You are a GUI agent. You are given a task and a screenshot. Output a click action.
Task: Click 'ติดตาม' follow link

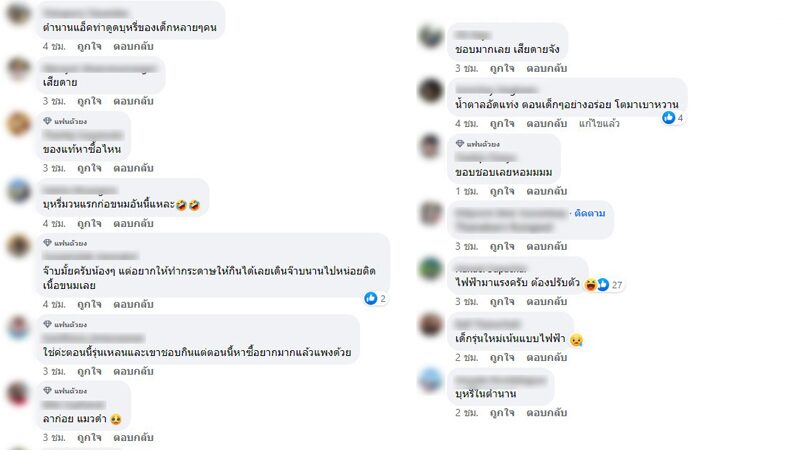(590, 213)
